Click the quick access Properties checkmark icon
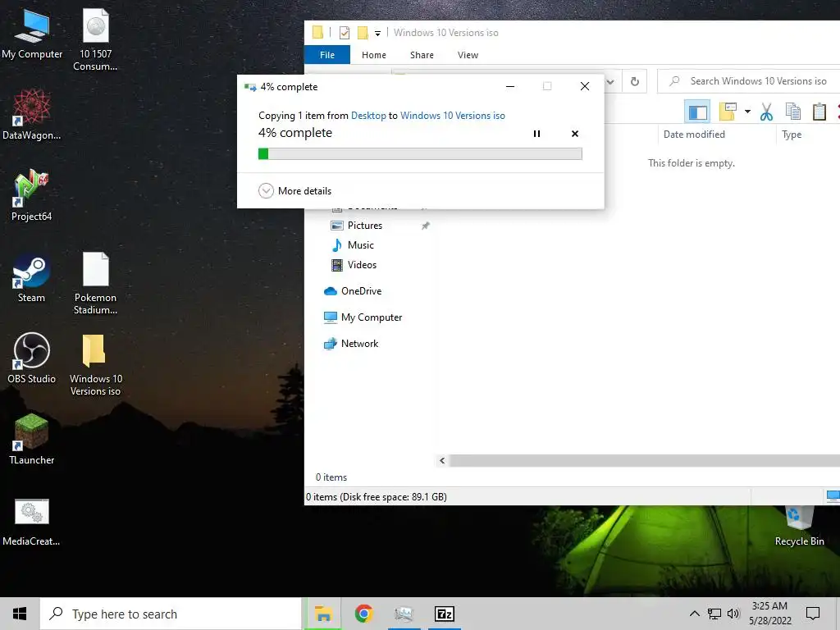This screenshot has width=840, height=630. [345, 33]
